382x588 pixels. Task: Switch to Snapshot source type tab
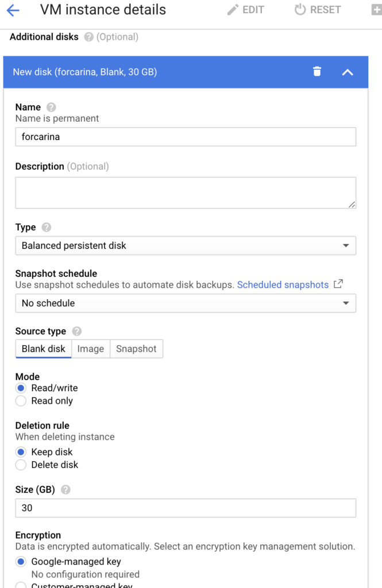(x=136, y=349)
